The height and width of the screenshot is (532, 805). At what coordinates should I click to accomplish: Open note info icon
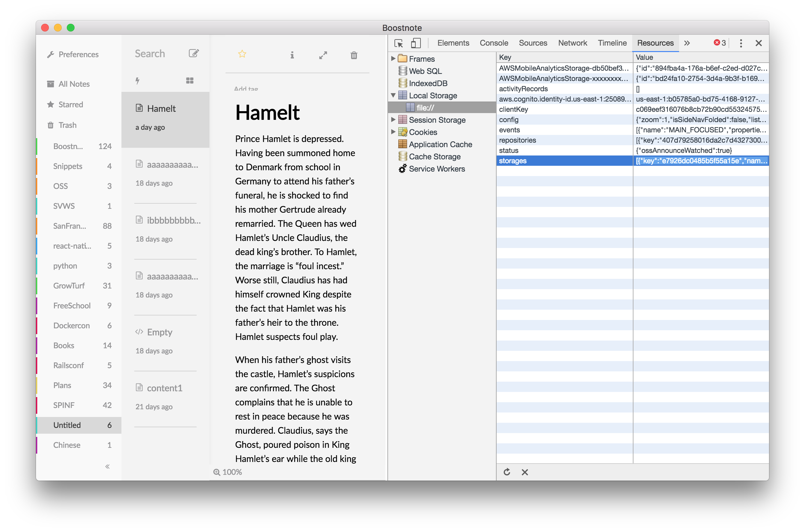[292, 55]
